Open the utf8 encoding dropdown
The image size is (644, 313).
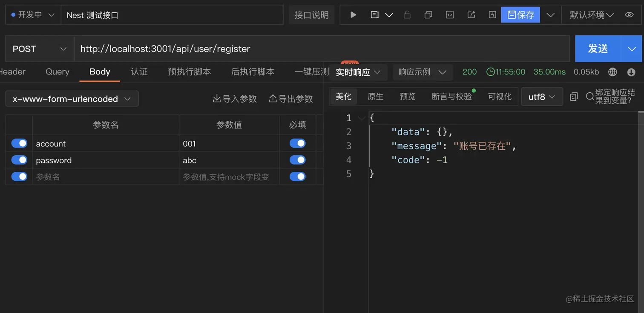pyautogui.click(x=542, y=97)
